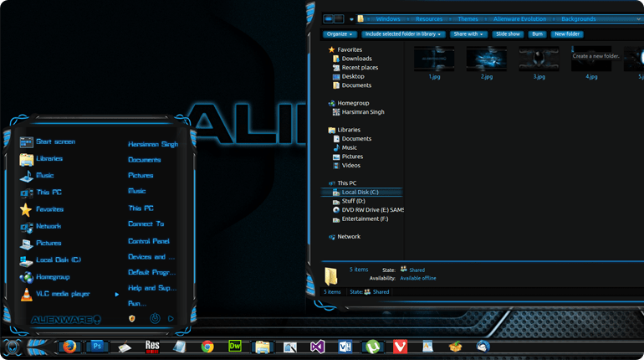This screenshot has width=644, height=360.
Task: Click the Forward navigation button in Explorer
Action: (339, 19)
